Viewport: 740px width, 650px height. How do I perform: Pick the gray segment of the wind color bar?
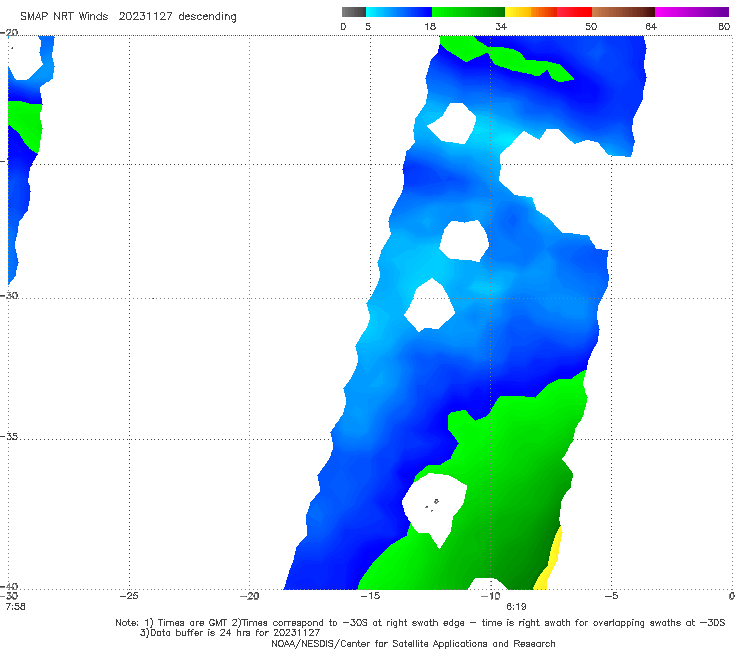point(354,12)
